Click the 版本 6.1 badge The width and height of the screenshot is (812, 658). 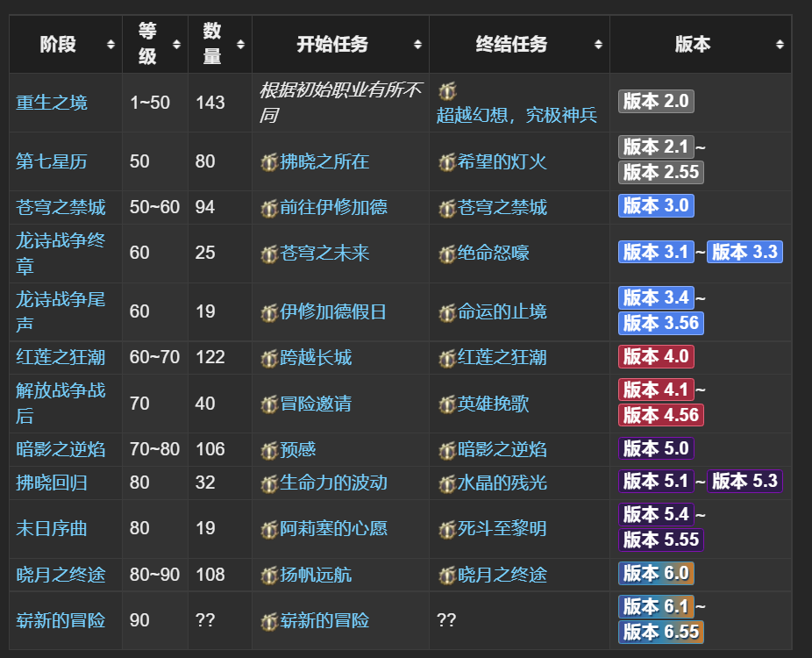(656, 606)
